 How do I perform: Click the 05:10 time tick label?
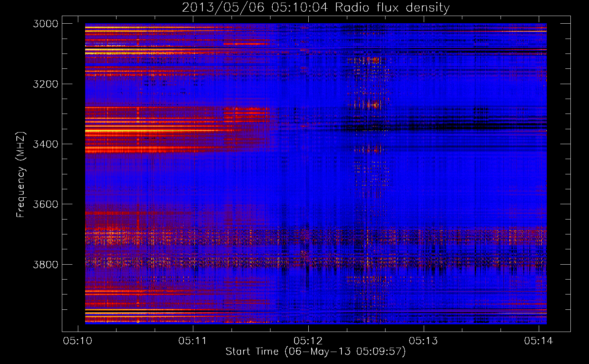(x=78, y=341)
